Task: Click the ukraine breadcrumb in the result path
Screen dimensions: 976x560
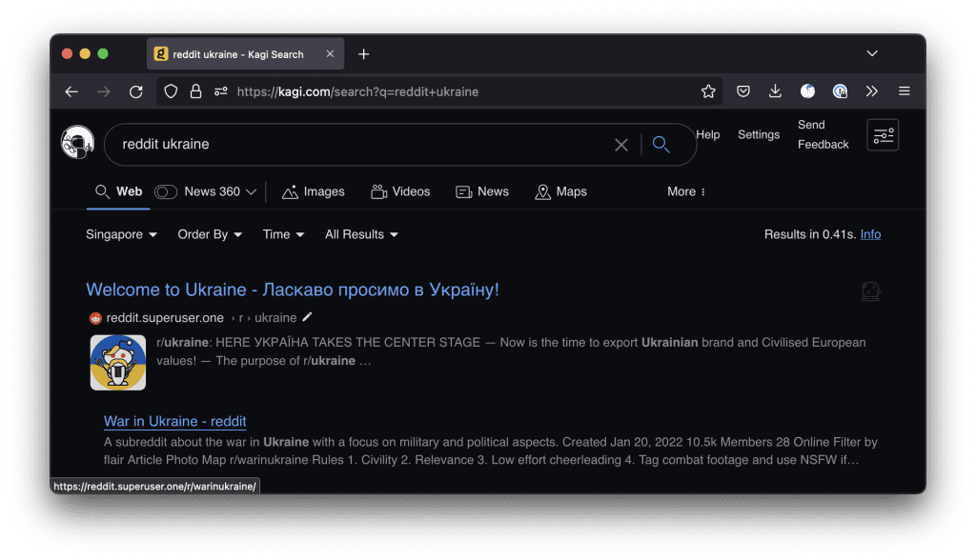Action: [x=275, y=318]
